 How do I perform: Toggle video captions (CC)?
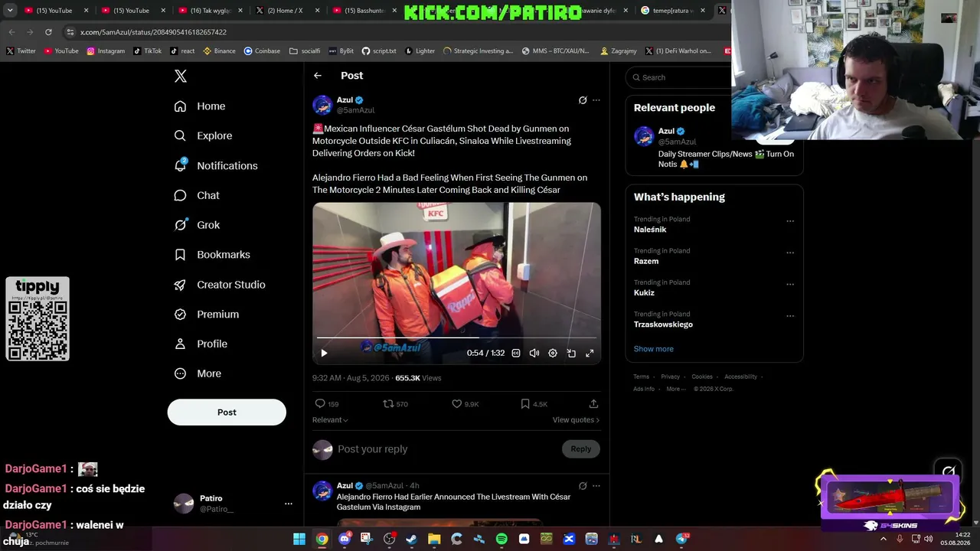[x=516, y=354]
